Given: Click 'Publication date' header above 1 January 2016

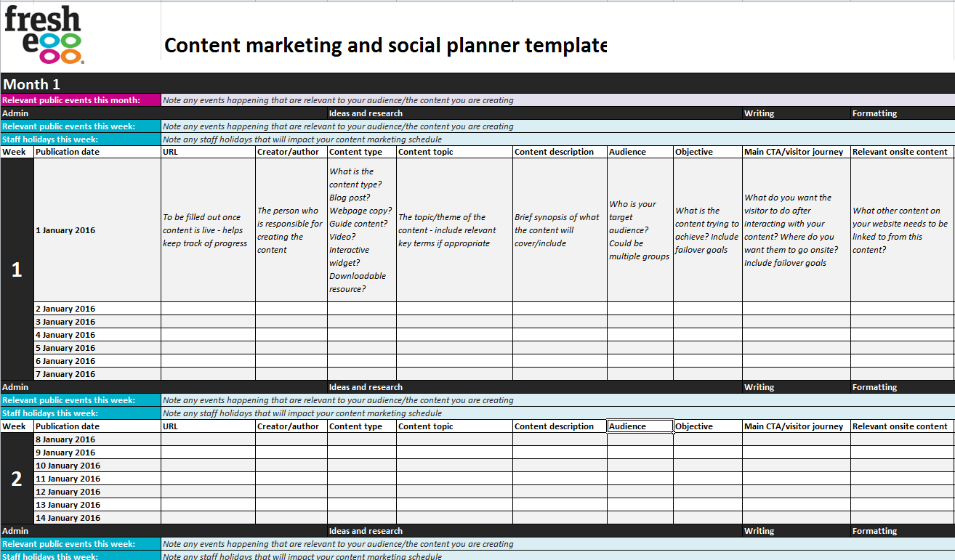Looking at the screenshot, I should click(97, 152).
